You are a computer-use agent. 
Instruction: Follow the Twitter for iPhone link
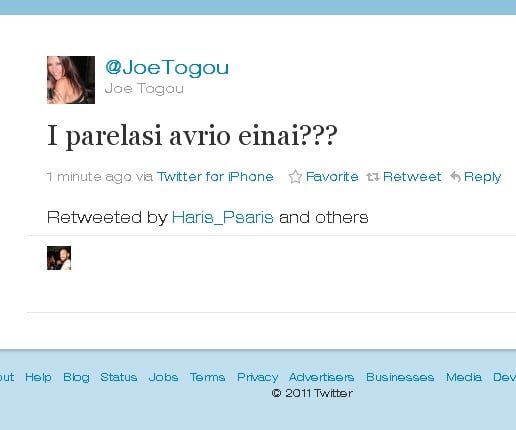[215, 177]
